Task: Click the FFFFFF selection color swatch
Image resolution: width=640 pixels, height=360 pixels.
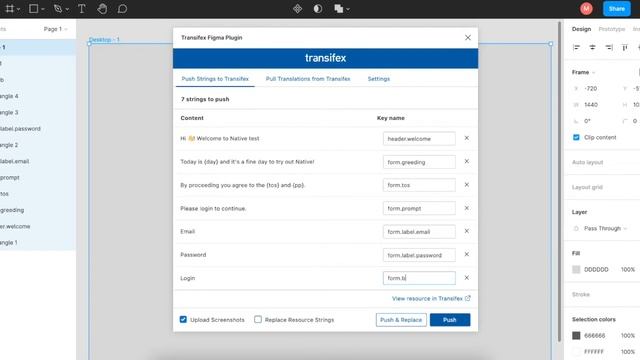Action: 576,351
